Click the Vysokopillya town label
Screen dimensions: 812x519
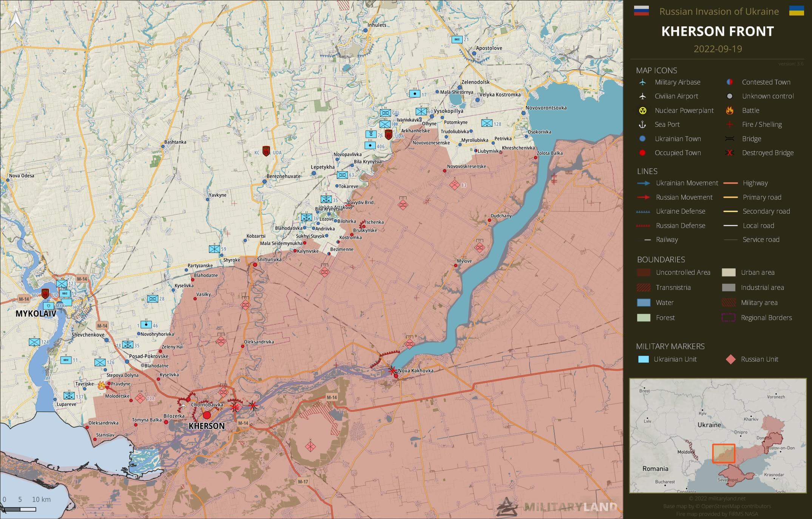[448, 111]
